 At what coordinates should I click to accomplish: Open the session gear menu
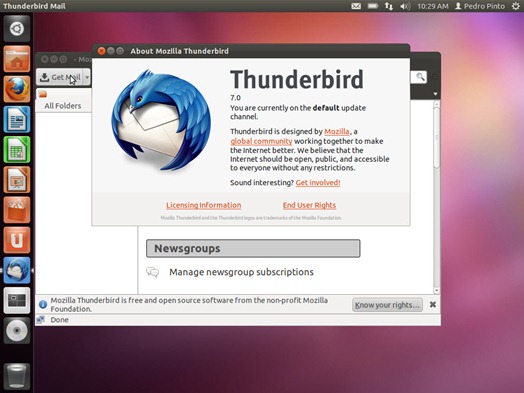tap(516, 6)
